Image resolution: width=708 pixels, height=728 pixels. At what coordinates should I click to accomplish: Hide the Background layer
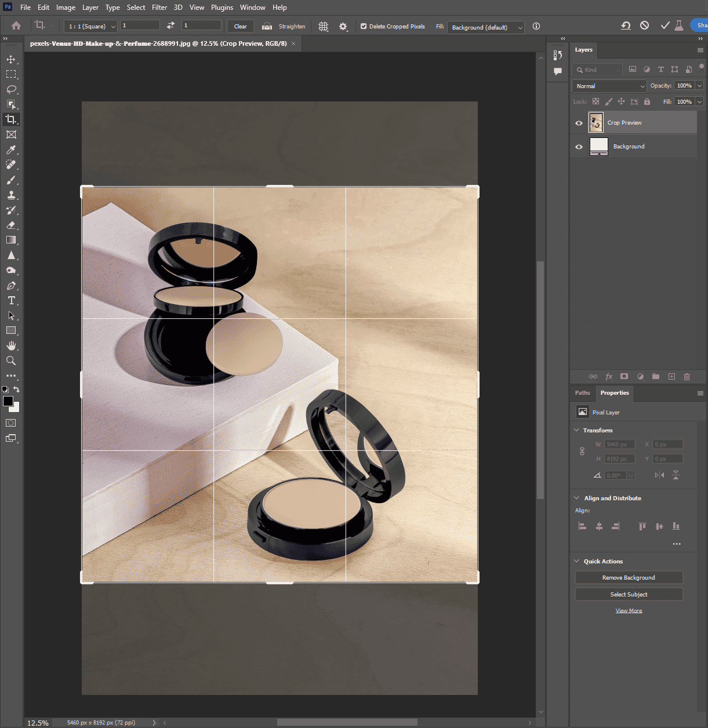click(579, 147)
